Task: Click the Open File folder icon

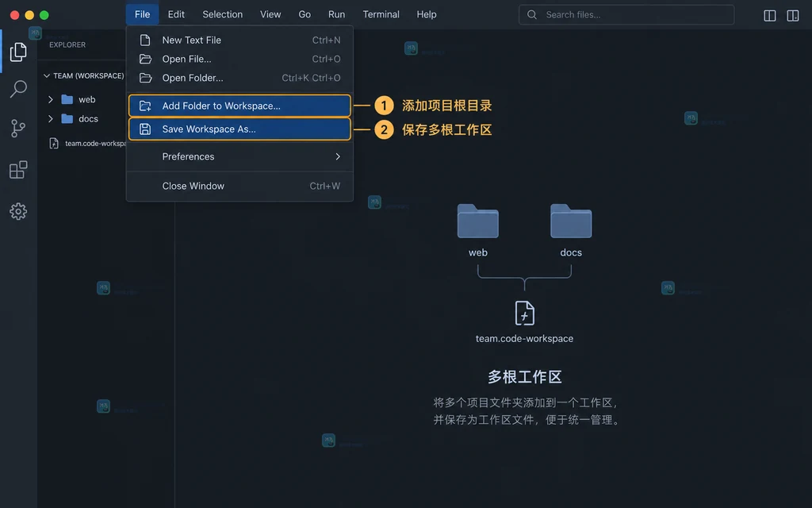Action: click(x=146, y=59)
